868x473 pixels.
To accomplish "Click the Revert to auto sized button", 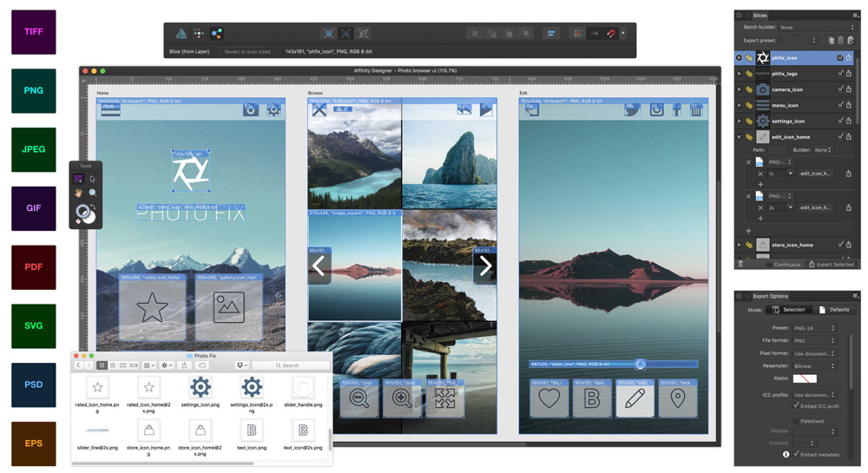I will pos(247,51).
